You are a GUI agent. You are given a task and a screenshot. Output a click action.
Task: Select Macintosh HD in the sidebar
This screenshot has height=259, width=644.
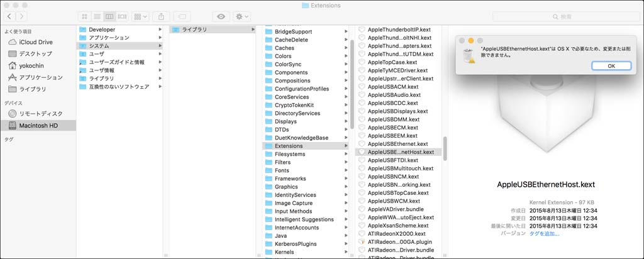pos(38,126)
